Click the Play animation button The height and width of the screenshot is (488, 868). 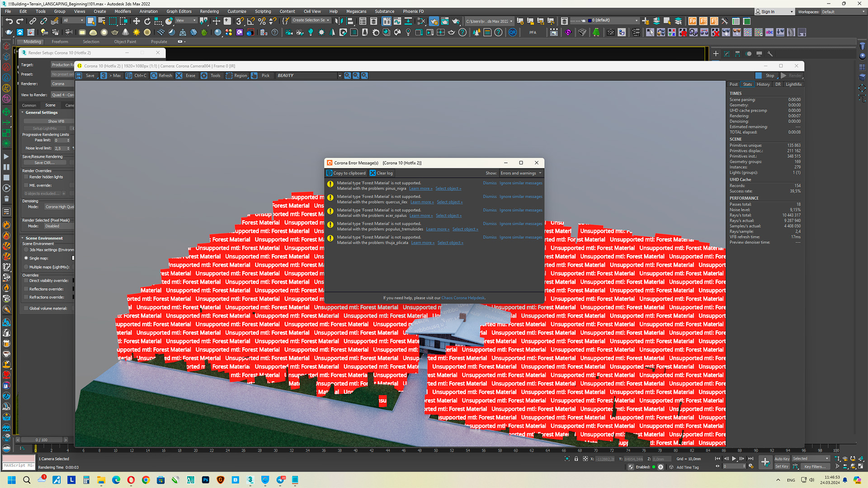pyautogui.click(x=734, y=459)
